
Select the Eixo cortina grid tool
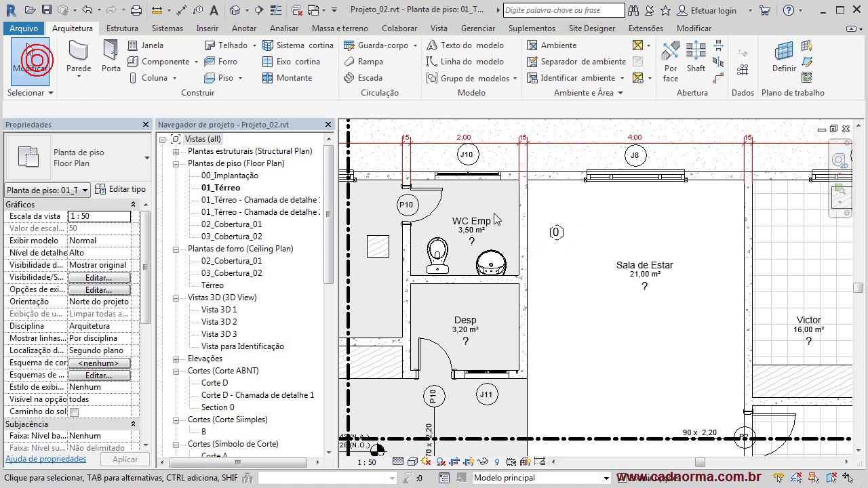click(x=291, y=62)
